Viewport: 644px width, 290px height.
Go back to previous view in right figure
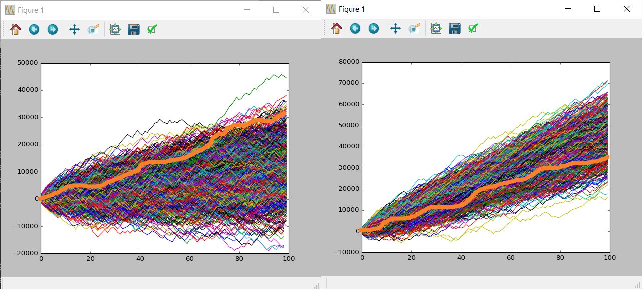pyautogui.click(x=355, y=28)
